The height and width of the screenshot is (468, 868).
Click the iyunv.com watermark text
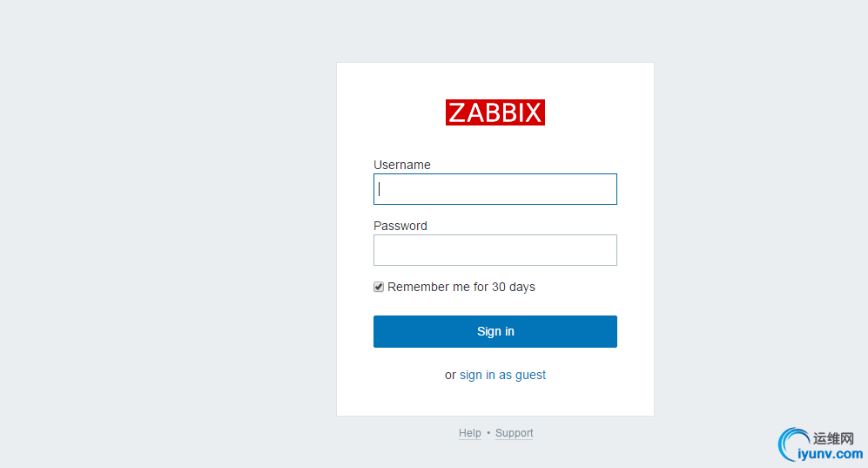click(x=831, y=454)
